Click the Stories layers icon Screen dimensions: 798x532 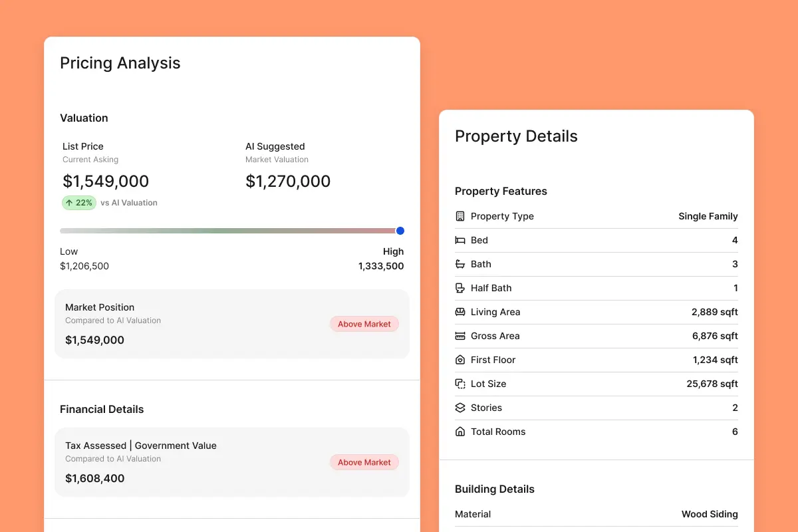click(460, 408)
